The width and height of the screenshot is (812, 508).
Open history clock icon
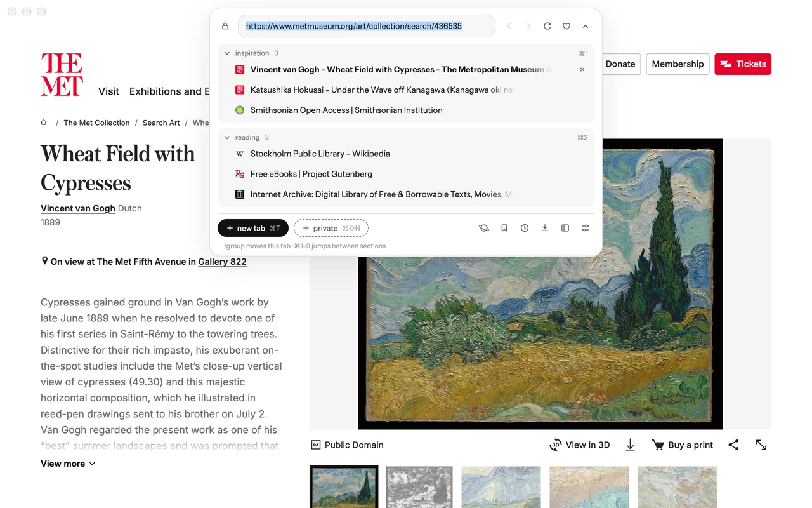[525, 228]
